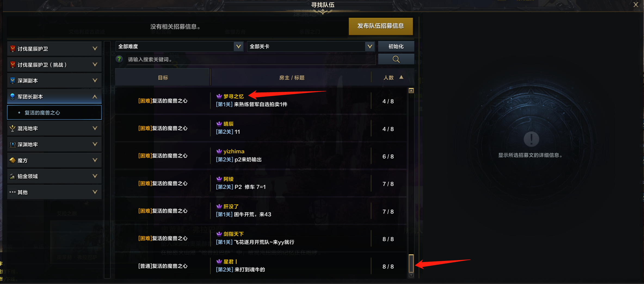Click the crown icon beside 梦寻之忆

[x=219, y=96]
